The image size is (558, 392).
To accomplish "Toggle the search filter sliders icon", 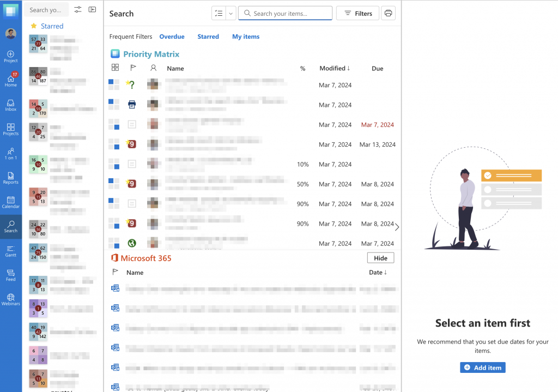I will [x=77, y=9].
